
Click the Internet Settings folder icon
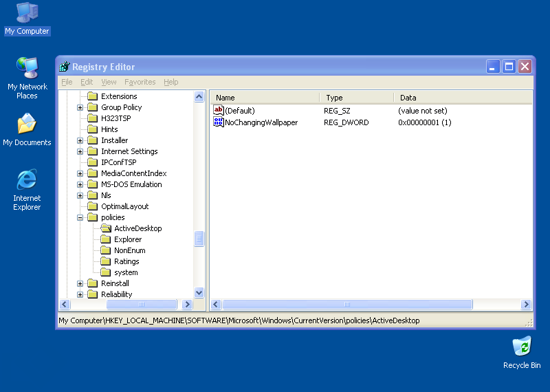(93, 151)
